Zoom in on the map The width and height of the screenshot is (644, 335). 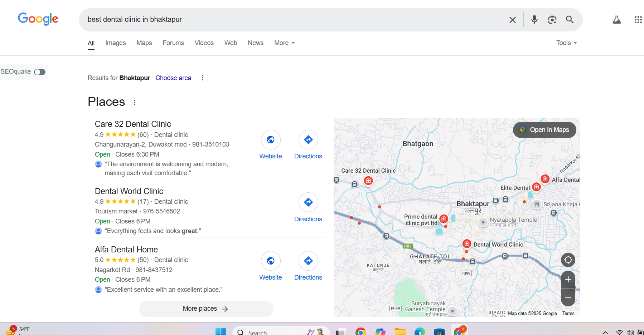point(568,280)
